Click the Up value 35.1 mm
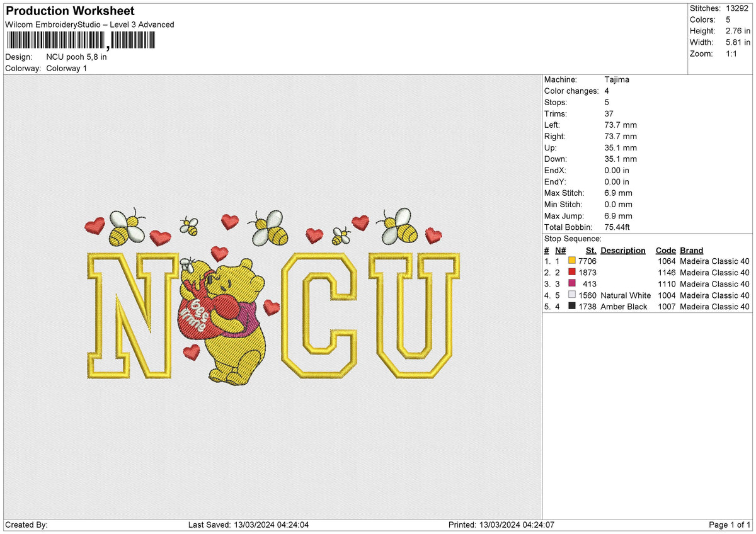Image resolution: width=756 pixels, height=534 pixels. tap(621, 147)
